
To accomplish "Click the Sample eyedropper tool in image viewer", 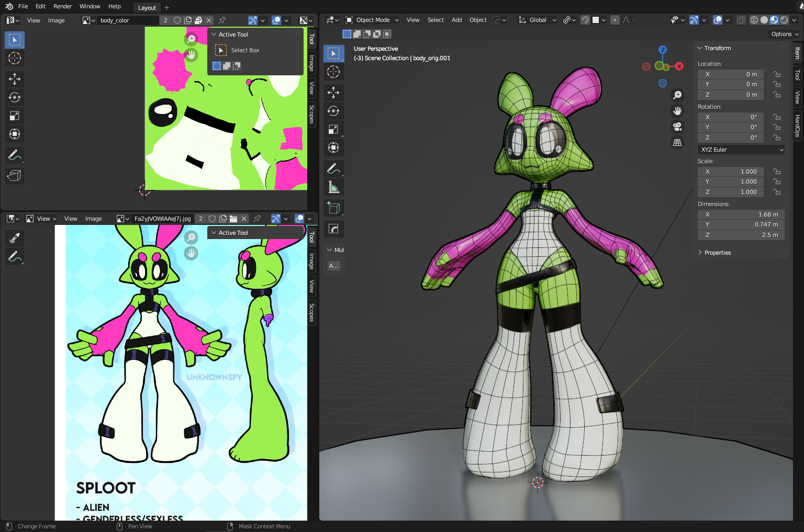I will pyautogui.click(x=15, y=238).
